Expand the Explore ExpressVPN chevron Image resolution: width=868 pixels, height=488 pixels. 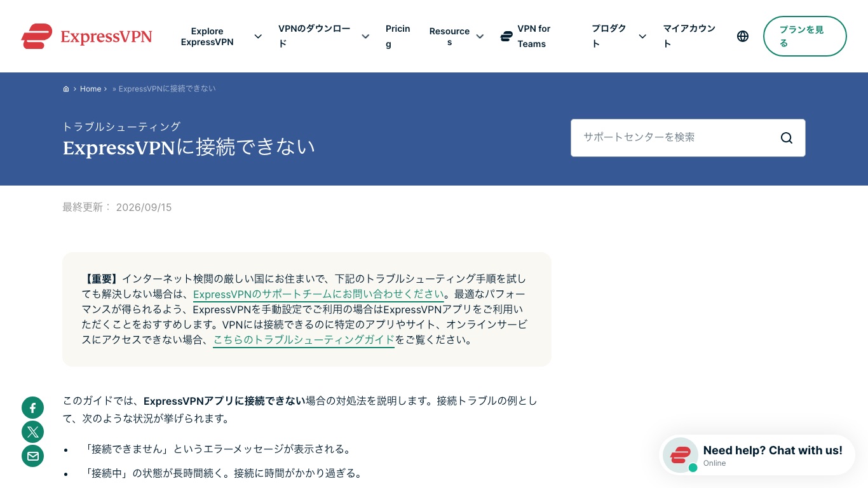coord(258,36)
